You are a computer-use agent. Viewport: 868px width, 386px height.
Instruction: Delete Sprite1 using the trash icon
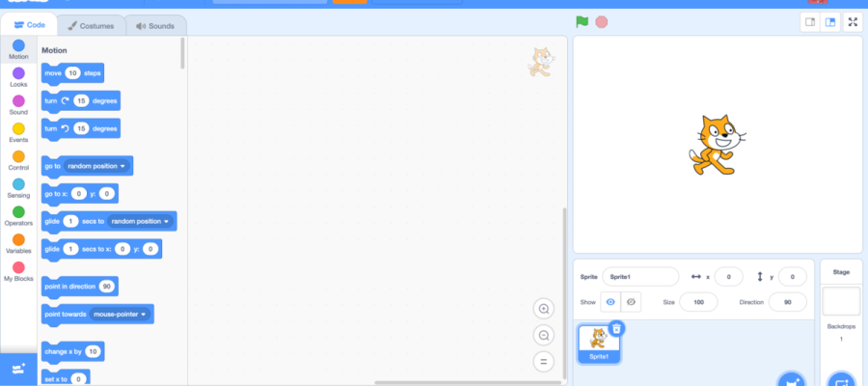(617, 328)
